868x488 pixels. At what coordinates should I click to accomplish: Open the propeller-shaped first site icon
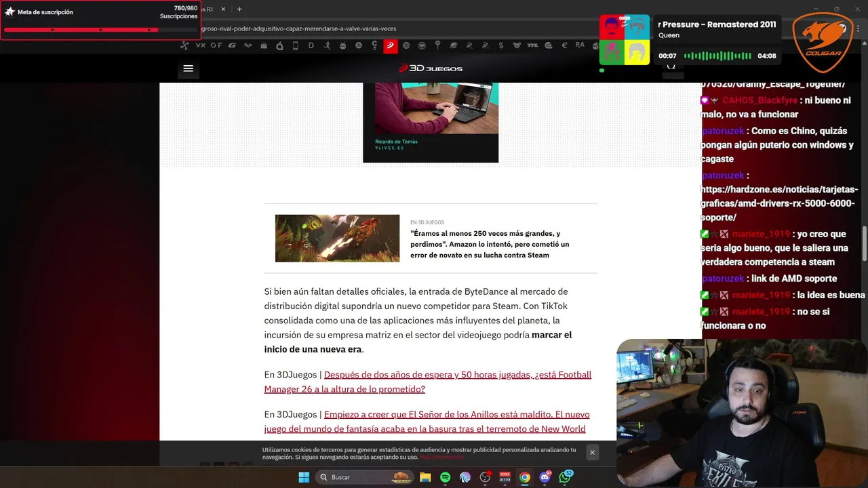184,45
